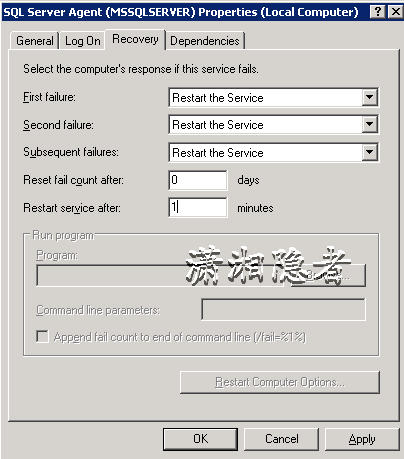Switch to the General tab
The height and width of the screenshot is (459, 404).
coord(35,41)
